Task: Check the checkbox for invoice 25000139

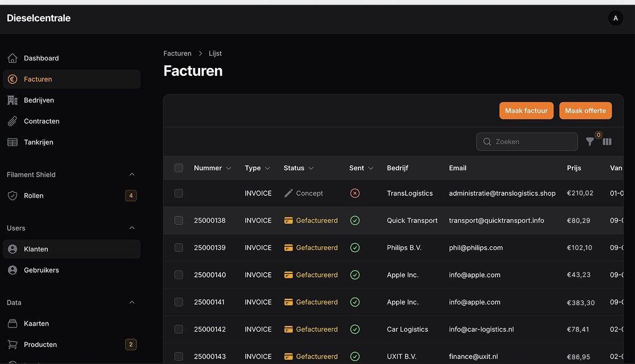Action: [x=178, y=247]
